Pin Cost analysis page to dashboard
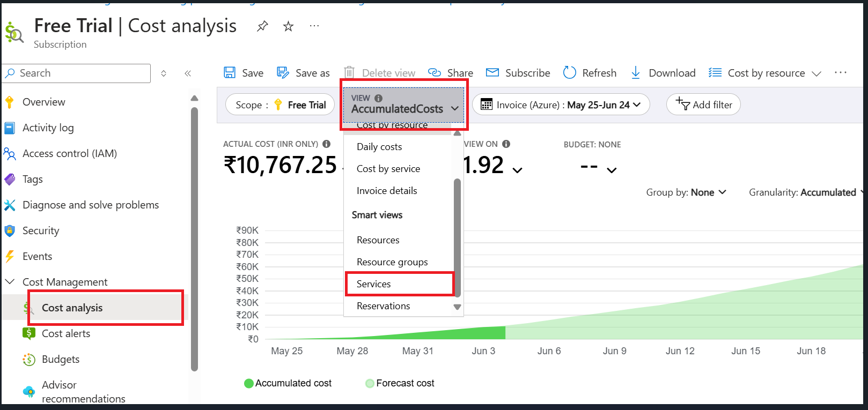 click(x=262, y=26)
